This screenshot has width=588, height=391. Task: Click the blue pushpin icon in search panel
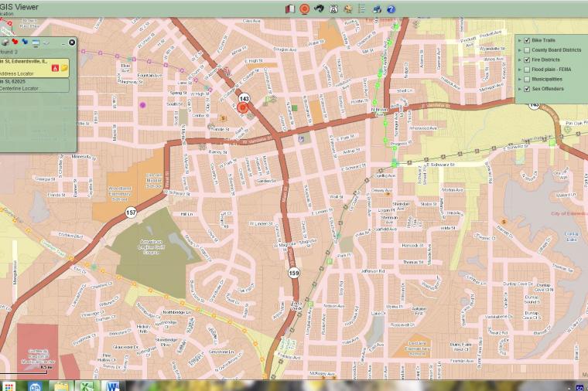[x=25, y=42]
